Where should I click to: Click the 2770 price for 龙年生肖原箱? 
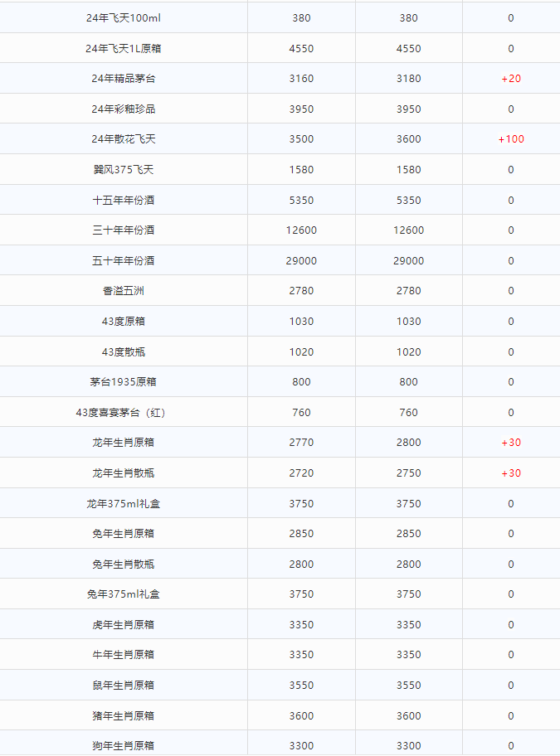[x=301, y=442]
